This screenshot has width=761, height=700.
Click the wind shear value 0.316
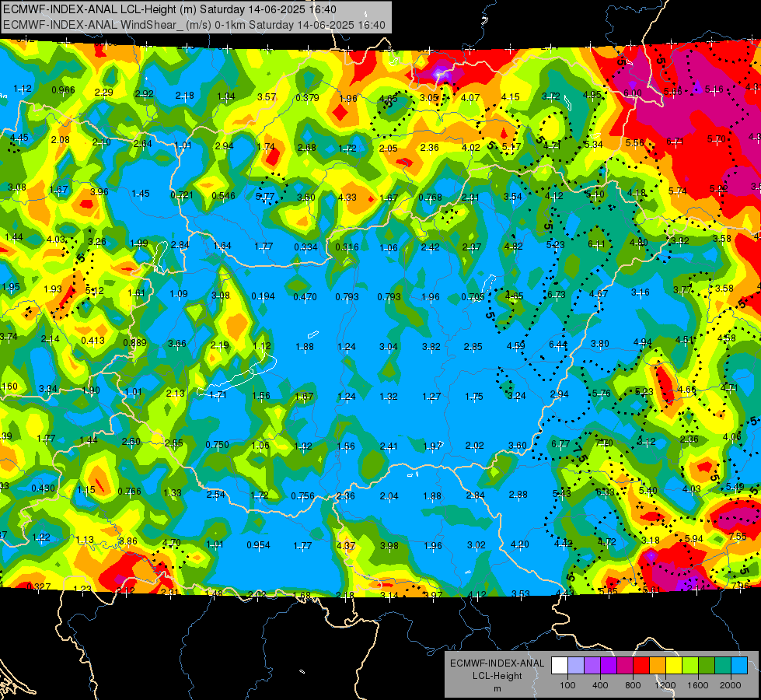click(x=347, y=247)
